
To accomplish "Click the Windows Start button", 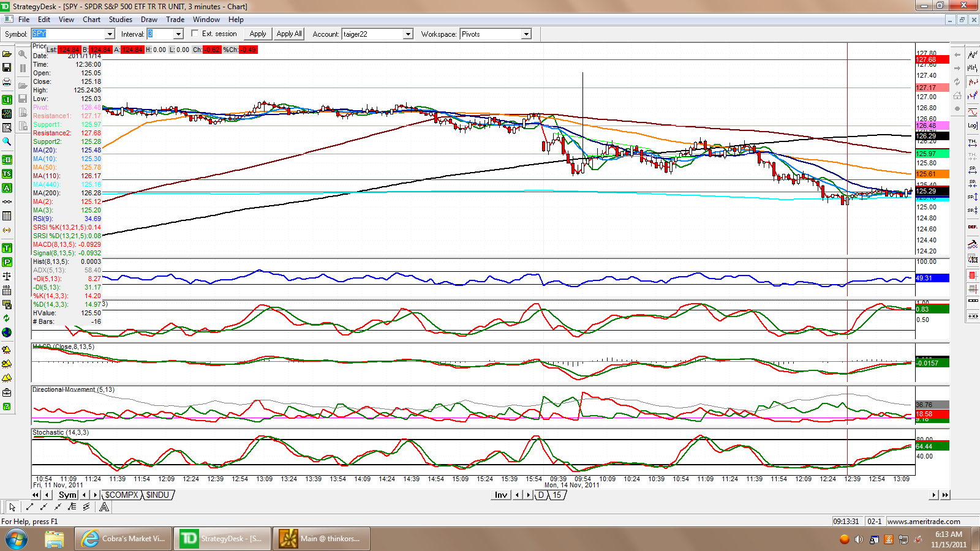I will (17, 539).
